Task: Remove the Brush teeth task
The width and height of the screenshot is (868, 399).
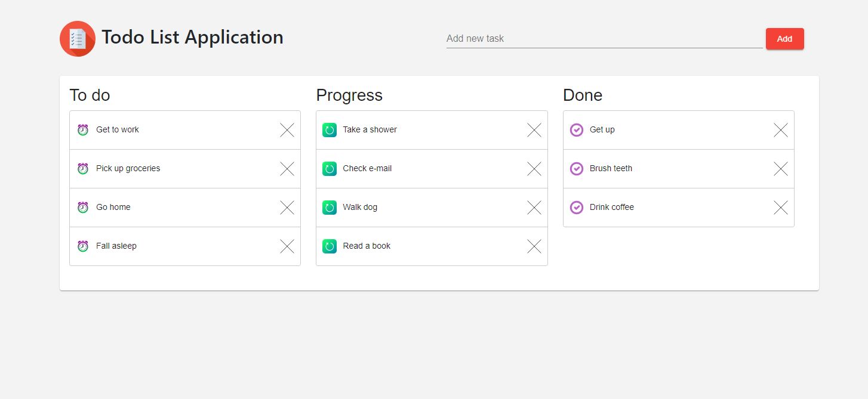Action: (781, 169)
